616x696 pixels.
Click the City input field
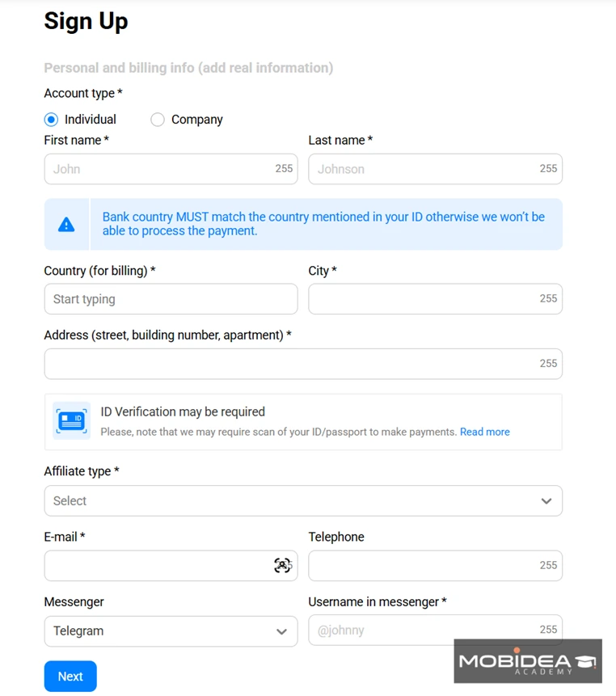pos(436,299)
